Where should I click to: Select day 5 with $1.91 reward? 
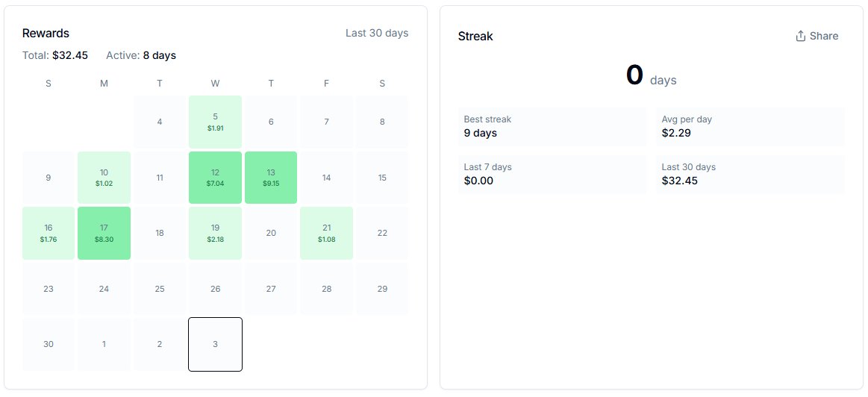[x=216, y=122]
